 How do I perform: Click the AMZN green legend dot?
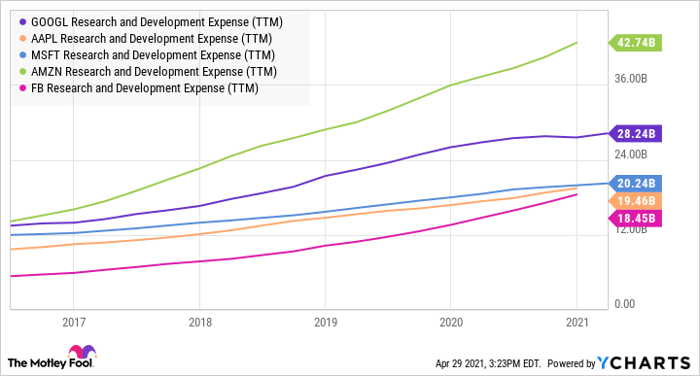point(23,71)
